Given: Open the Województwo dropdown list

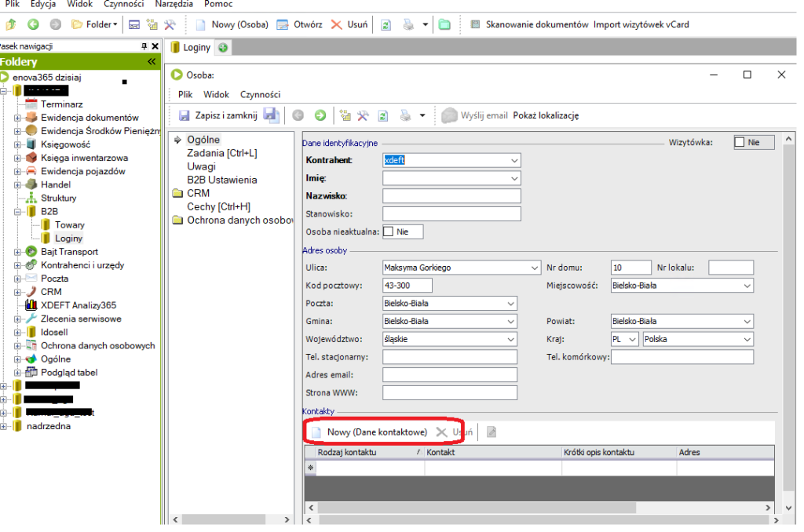Looking at the screenshot, I should (x=510, y=339).
